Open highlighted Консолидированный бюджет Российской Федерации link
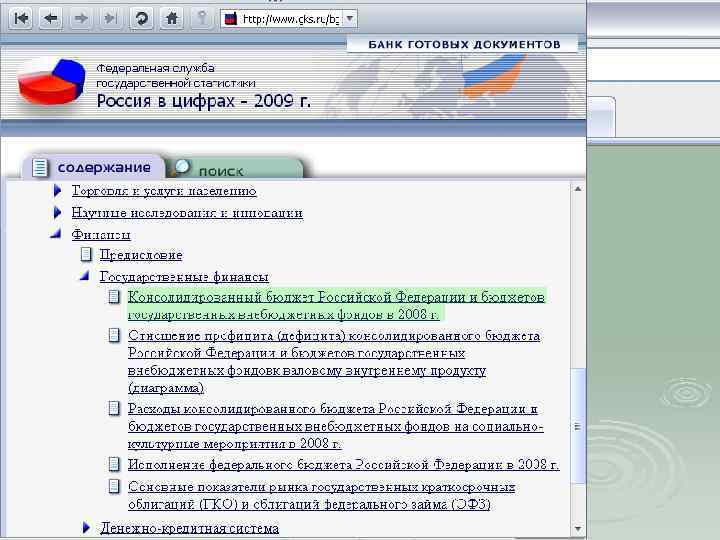720x540 pixels. pos(336,305)
